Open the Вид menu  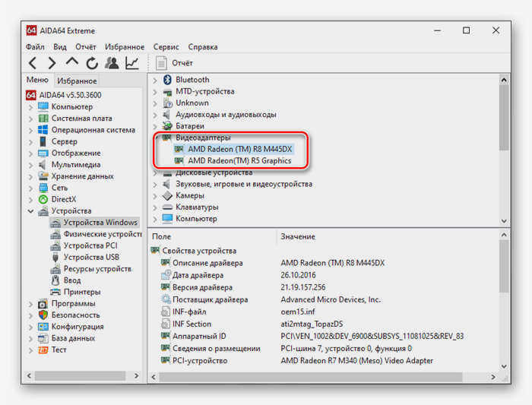pyautogui.click(x=60, y=47)
